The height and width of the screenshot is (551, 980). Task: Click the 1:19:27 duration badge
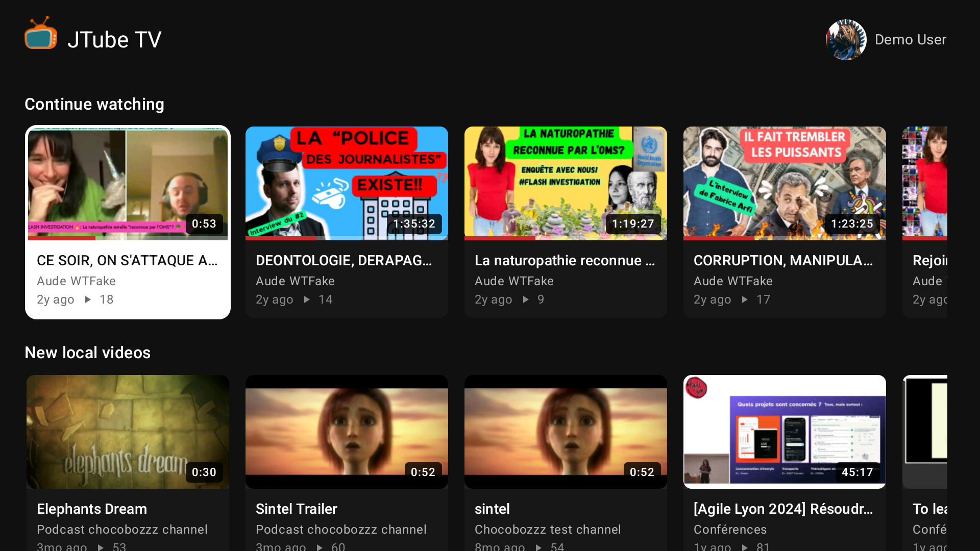point(633,224)
